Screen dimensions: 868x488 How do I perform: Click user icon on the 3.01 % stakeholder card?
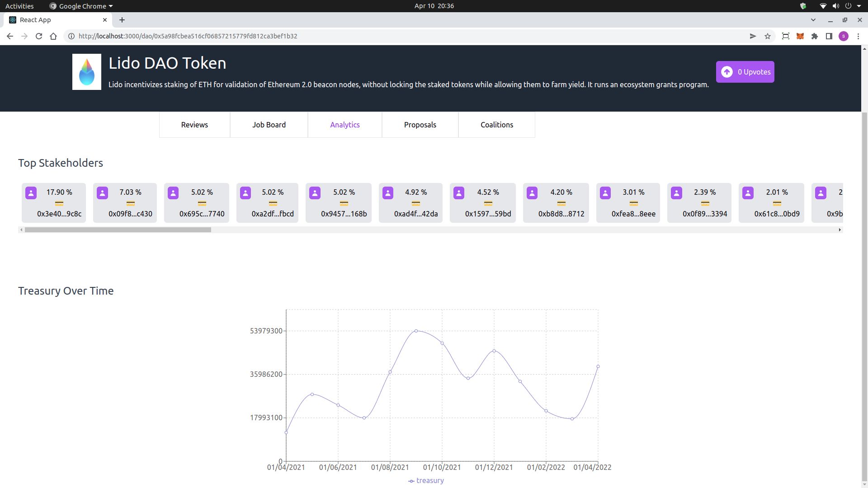tap(605, 193)
